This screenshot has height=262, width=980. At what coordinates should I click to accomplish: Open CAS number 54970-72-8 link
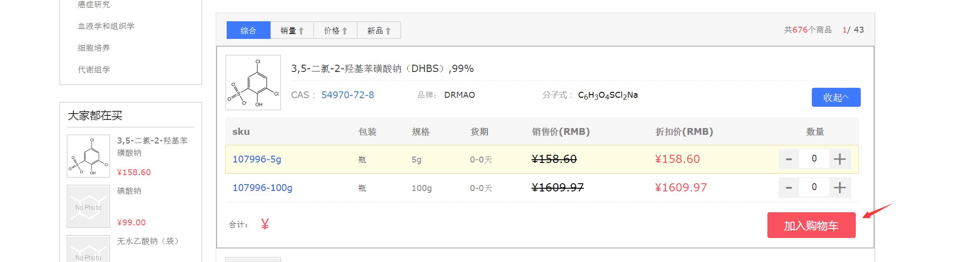coord(348,95)
